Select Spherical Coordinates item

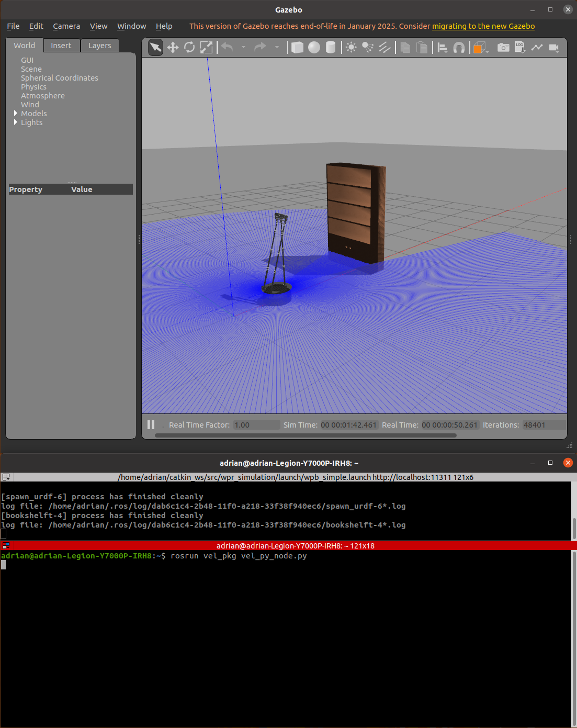point(60,78)
